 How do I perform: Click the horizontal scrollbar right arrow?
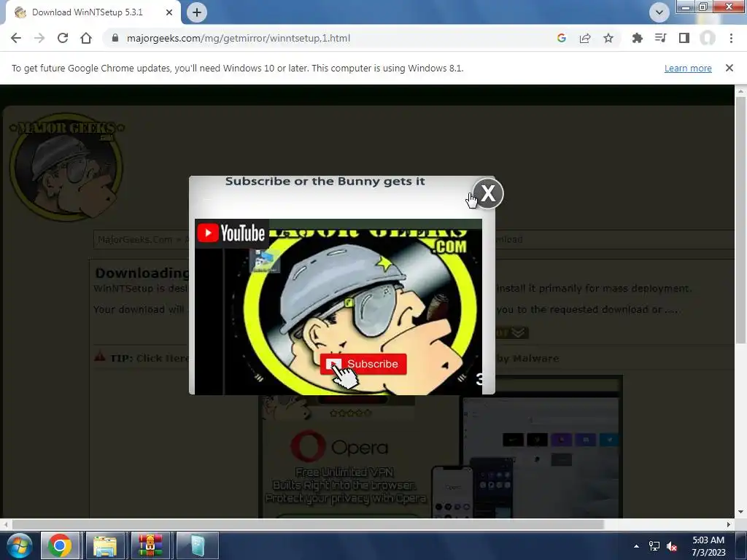point(729,524)
